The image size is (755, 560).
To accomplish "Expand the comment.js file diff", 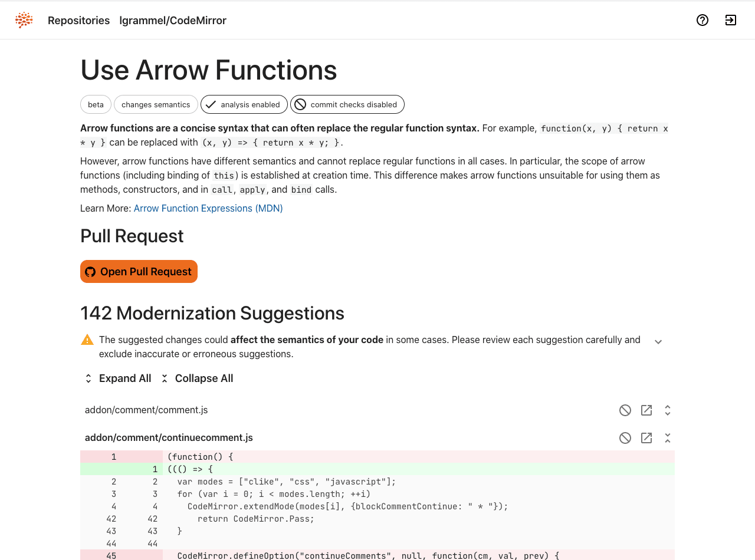I will (668, 410).
